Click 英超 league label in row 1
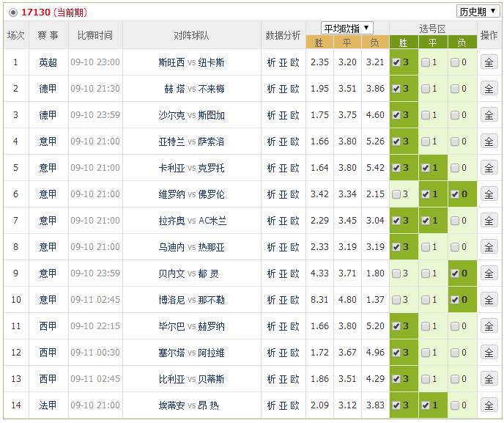The width and height of the screenshot is (504, 423). coord(48,62)
